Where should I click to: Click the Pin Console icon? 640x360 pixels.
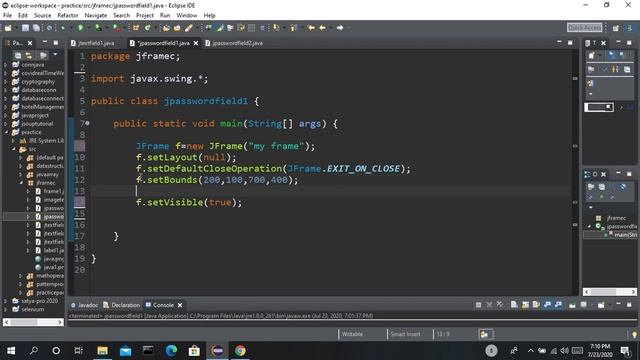pyautogui.click(x=572, y=305)
